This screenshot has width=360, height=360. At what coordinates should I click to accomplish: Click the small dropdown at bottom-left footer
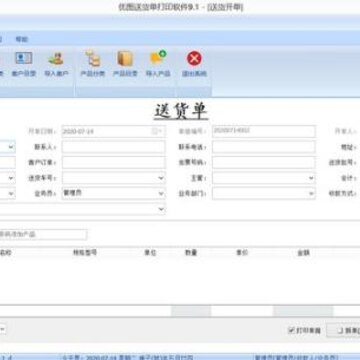(x=3, y=330)
